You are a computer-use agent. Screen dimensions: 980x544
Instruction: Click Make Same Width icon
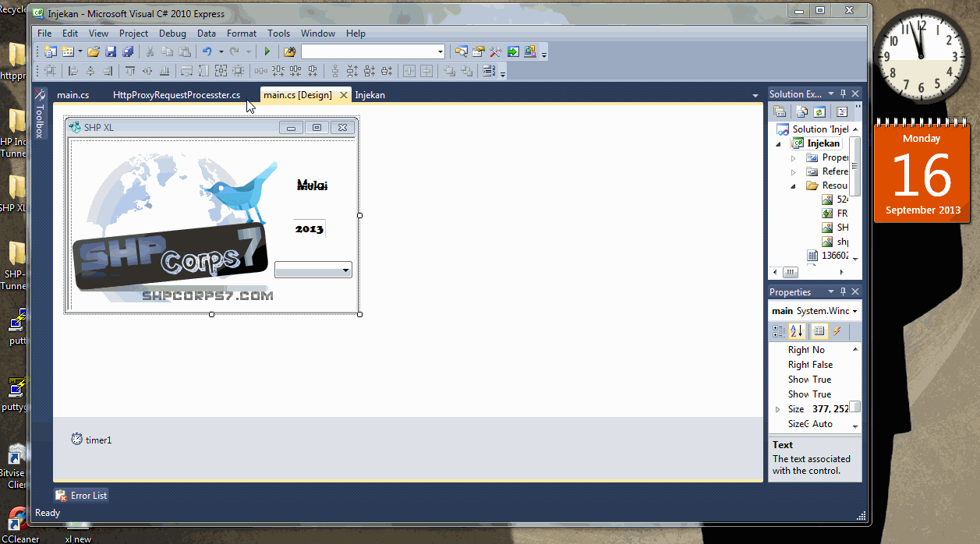186,71
